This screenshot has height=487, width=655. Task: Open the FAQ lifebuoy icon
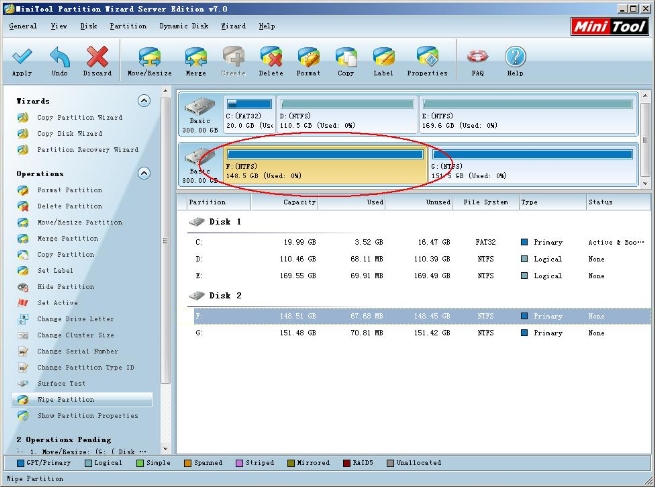click(477, 57)
